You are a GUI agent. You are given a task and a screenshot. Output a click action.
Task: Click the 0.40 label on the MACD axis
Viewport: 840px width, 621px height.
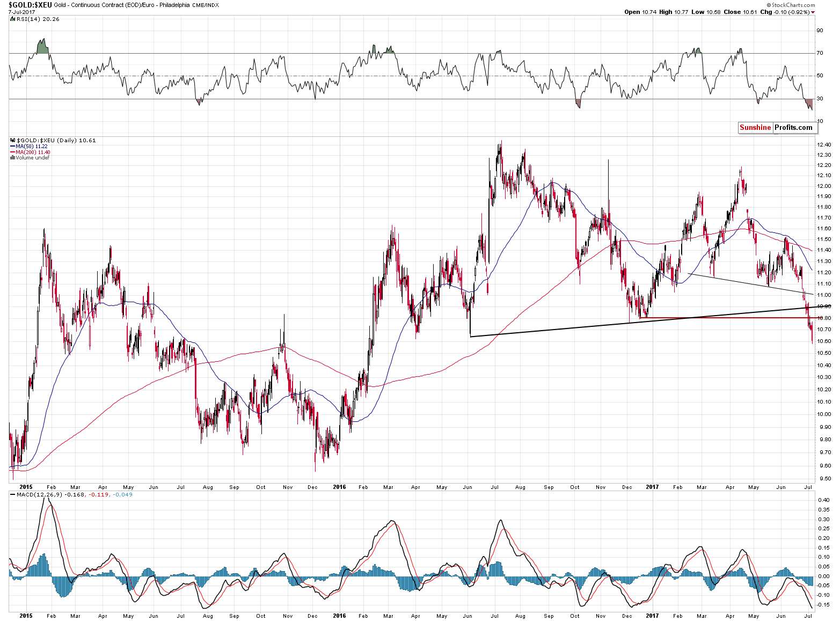(823, 500)
